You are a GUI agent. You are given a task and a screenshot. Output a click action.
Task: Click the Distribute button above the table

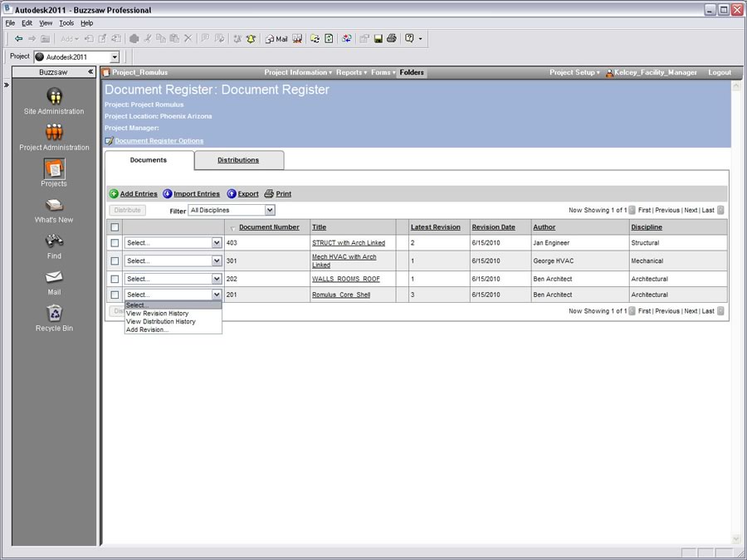[127, 210]
